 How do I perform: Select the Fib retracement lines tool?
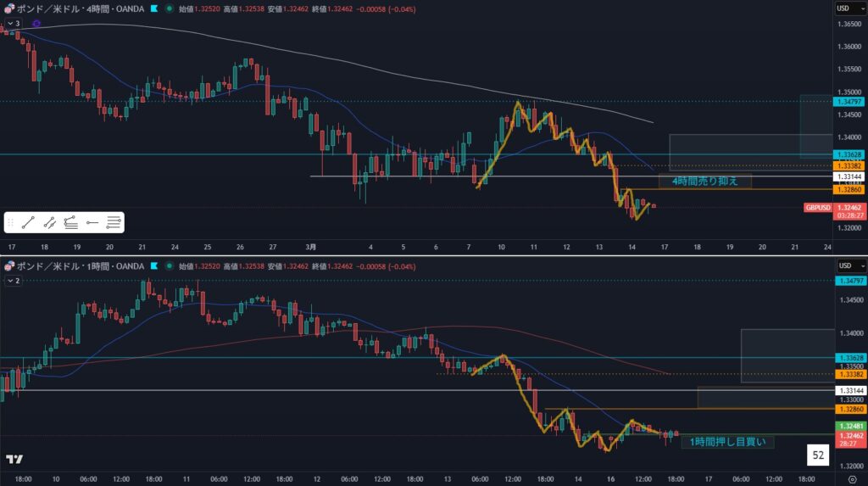[x=114, y=222]
